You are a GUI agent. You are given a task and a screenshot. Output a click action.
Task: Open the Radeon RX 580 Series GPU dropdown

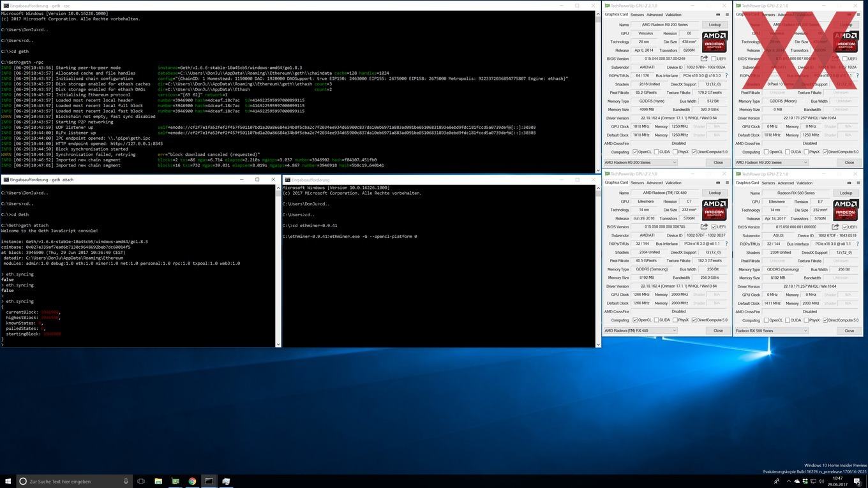click(771, 330)
